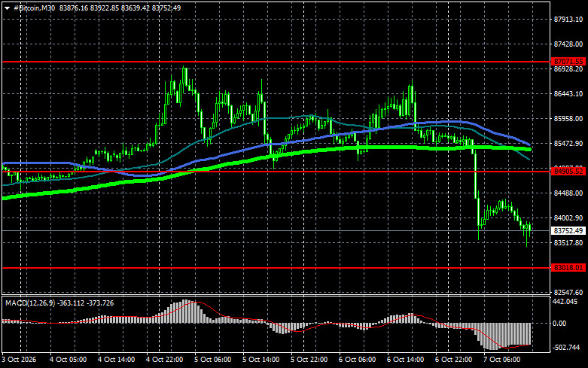588x368 pixels.
Task: Open the chart menu triangle beside #Bitcoin
Action: pos(7,8)
